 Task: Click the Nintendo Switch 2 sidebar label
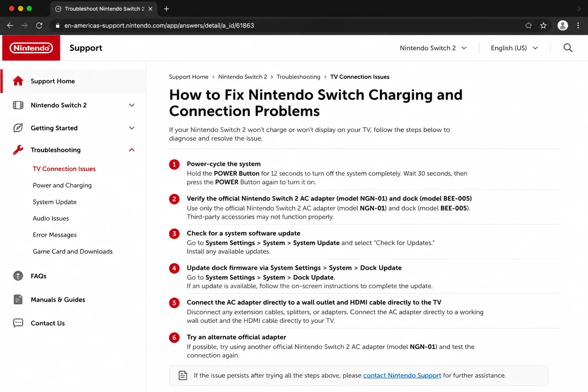(x=59, y=105)
